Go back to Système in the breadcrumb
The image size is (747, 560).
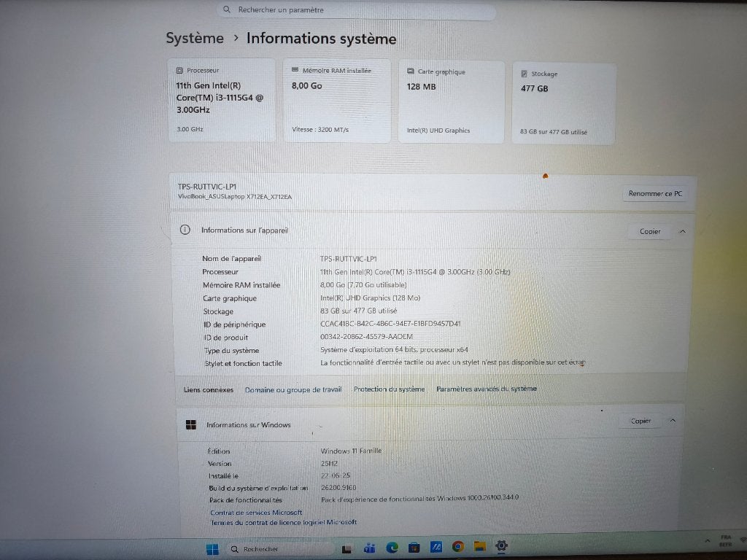coord(195,38)
